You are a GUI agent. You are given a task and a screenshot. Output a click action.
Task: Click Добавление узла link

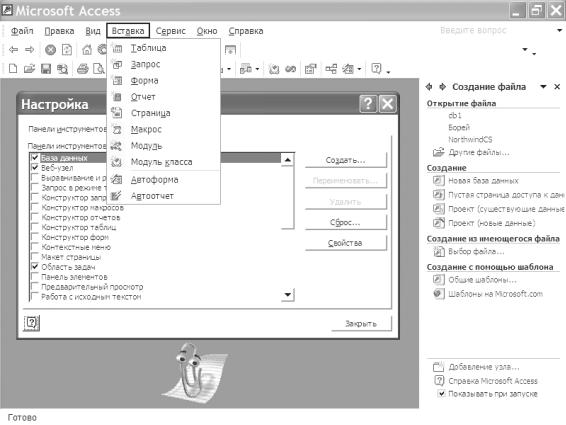click(x=484, y=367)
